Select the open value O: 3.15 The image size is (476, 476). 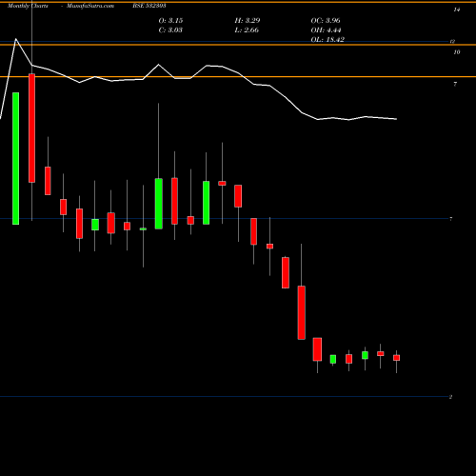(170, 21)
